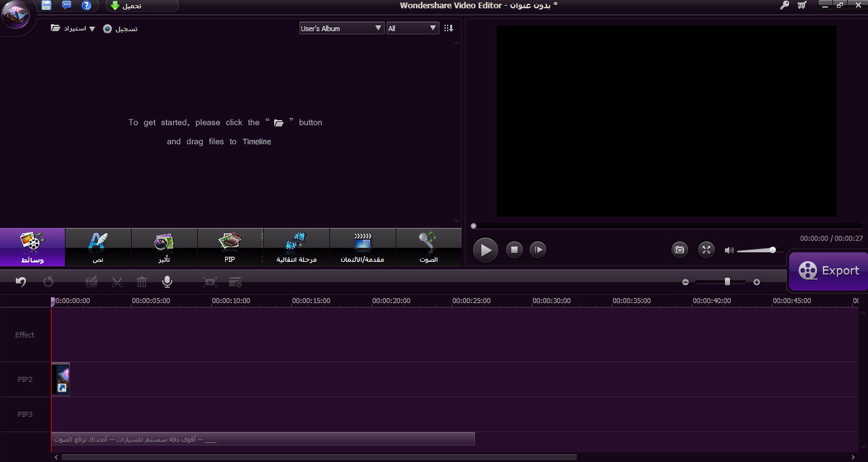
Task: Select the clip thumbnail on the PIP2 track
Action: (x=61, y=379)
